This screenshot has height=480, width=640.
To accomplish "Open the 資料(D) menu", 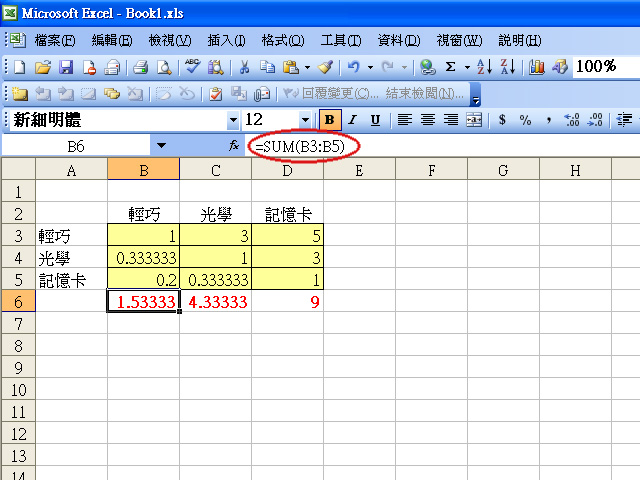I will 399,40.
